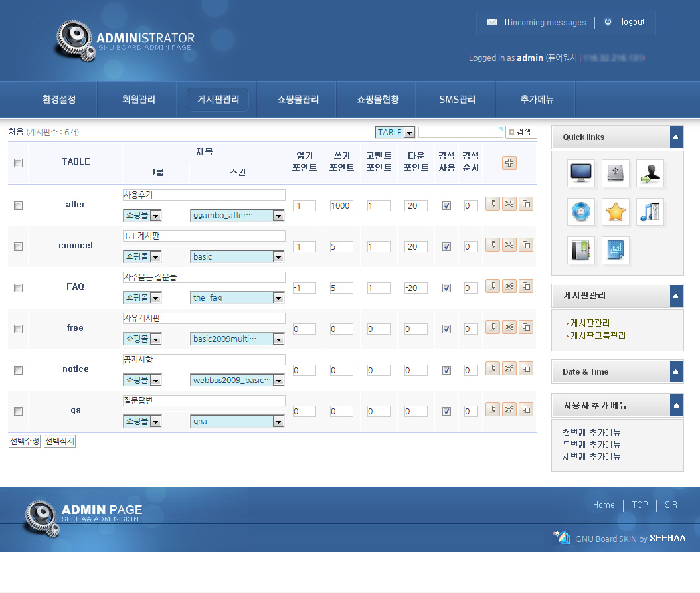Uncheck search-use checkbox in free row

446,329
